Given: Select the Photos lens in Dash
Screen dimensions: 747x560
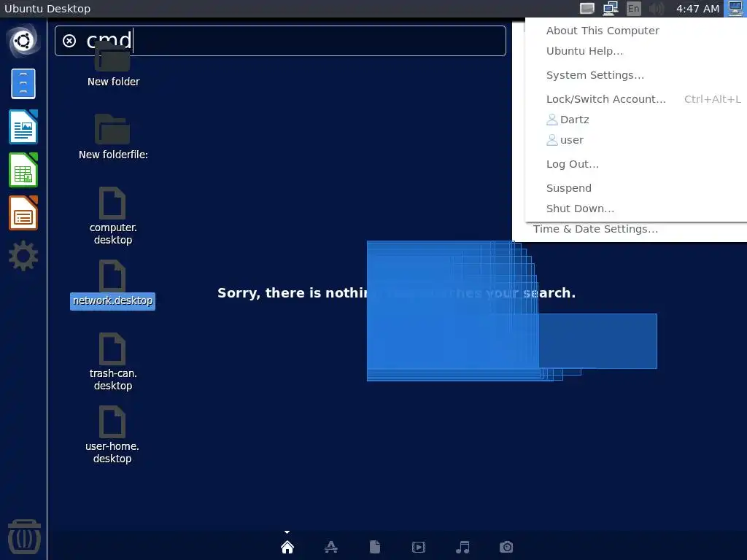Looking at the screenshot, I should tap(506, 547).
